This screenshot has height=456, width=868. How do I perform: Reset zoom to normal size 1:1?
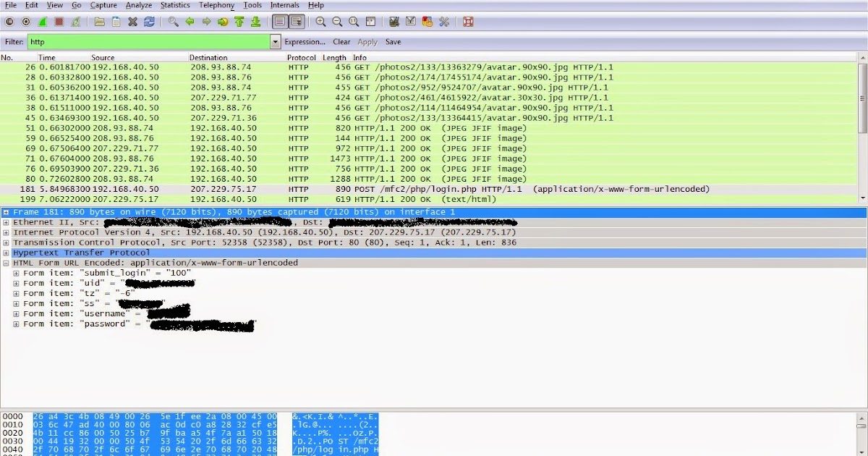pos(354,22)
